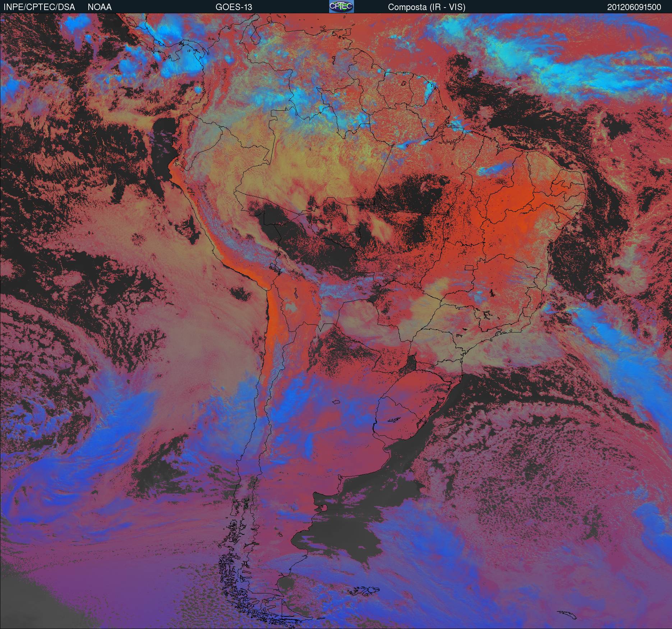Image resolution: width=672 pixels, height=629 pixels.
Task: Click the NOAA label in header
Action: (100, 7)
